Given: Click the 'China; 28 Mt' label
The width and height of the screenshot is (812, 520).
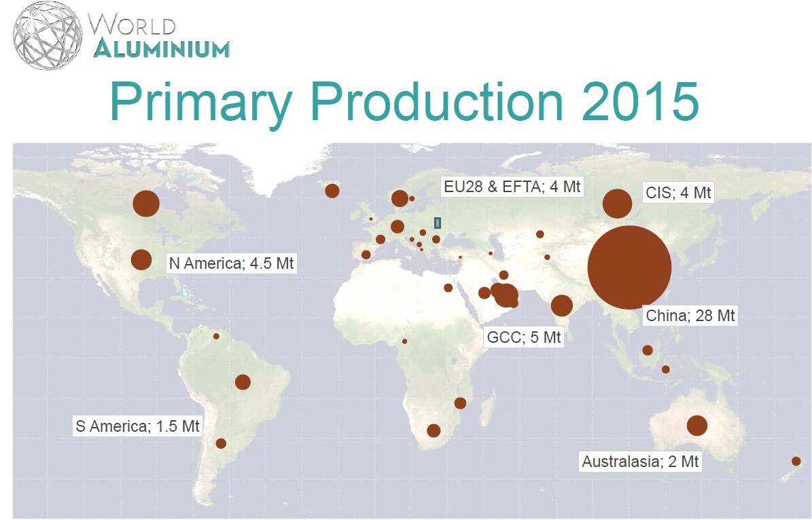Looking at the screenshot, I should click(x=690, y=316).
